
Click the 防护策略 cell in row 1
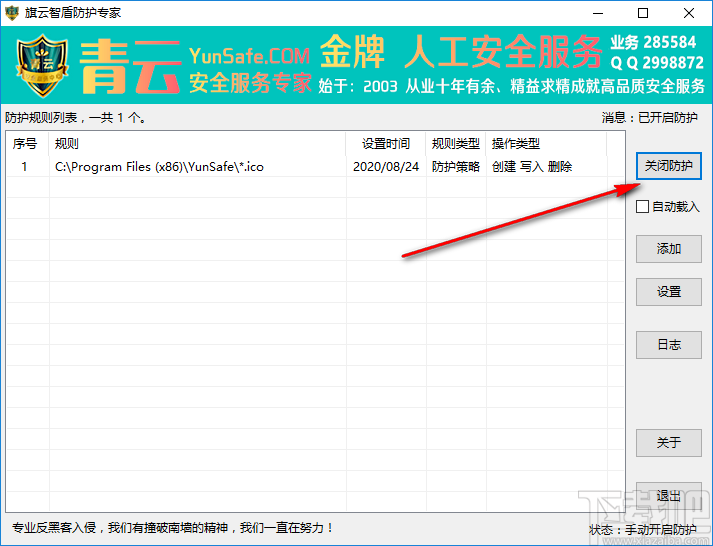(456, 167)
